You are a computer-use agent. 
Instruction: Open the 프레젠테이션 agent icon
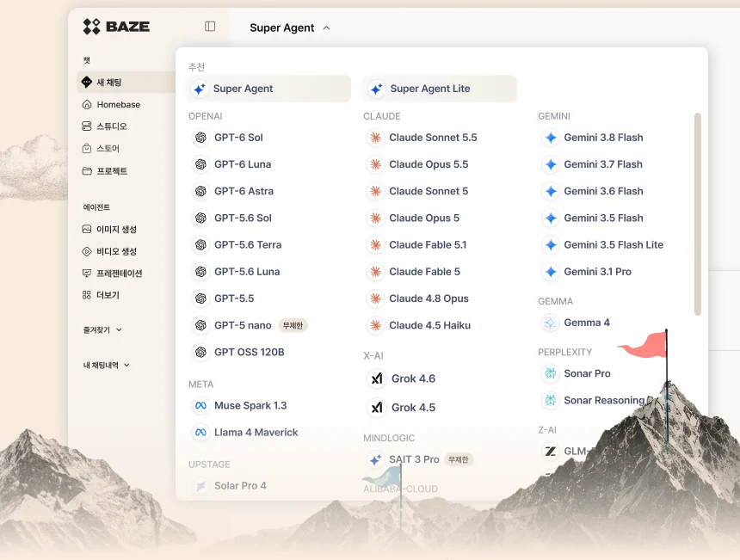87,274
